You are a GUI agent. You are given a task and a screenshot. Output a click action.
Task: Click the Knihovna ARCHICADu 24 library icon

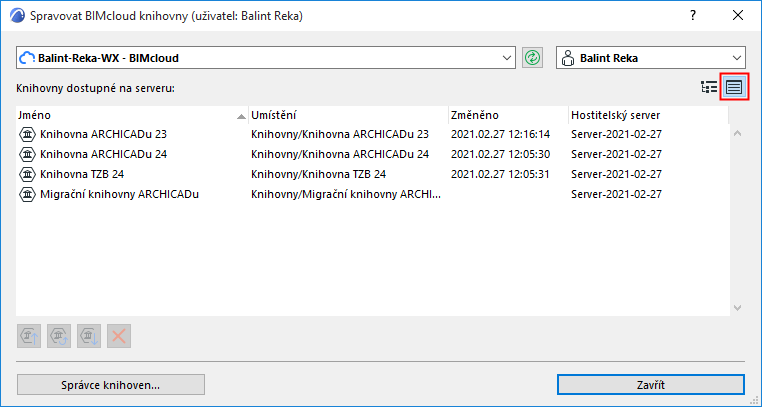(28, 154)
